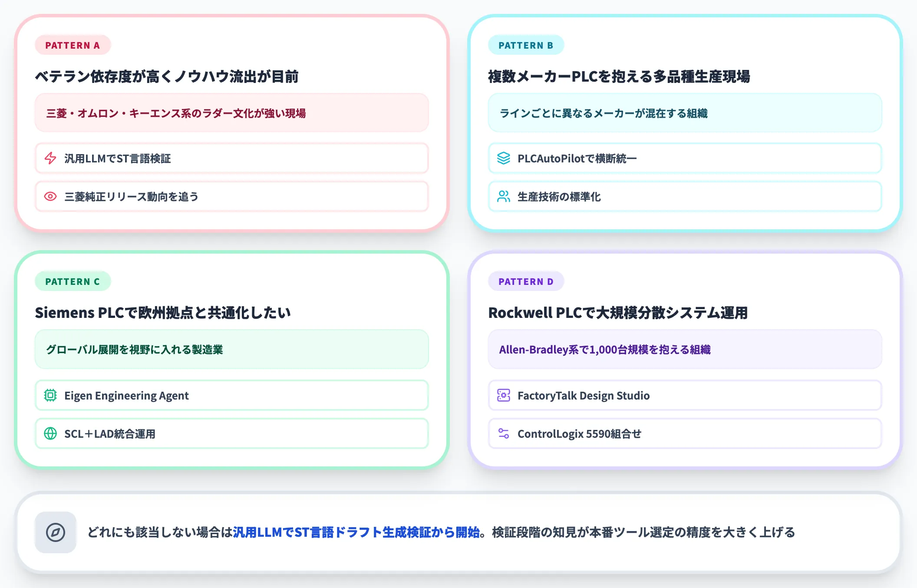Screen dimensions: 917x588
Task: Click the pink box 三菱・オムロン・キーエンス系のラダー文化が強い現場
Action: click(232, 113)
